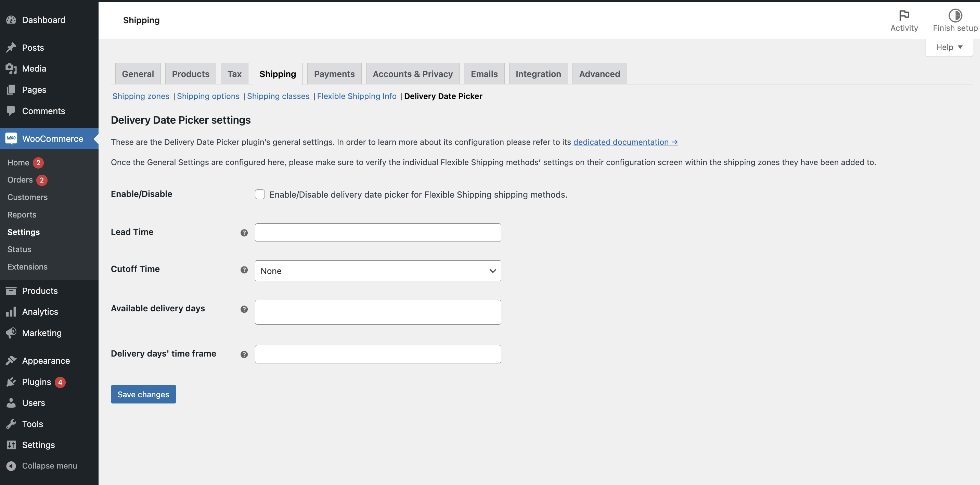The width and height of the screenshot is (980, 485).
Task: Switch to the Payments tab
Action: pos(334,74)
